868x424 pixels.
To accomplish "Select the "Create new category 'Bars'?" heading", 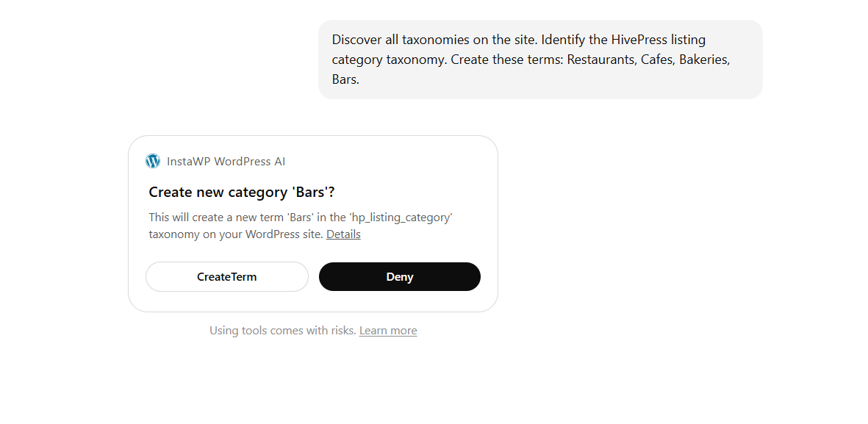I will [x=243, y=192].
